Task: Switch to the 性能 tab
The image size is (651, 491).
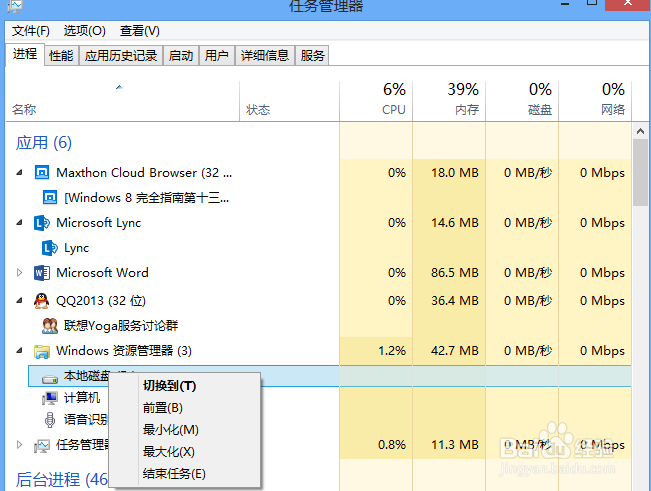Action: coord(61,56)
